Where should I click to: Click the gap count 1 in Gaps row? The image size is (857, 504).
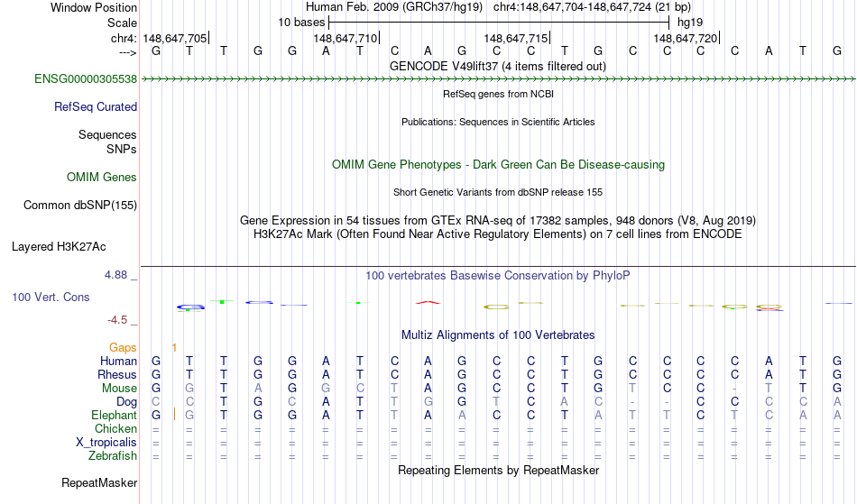point(174,348)
